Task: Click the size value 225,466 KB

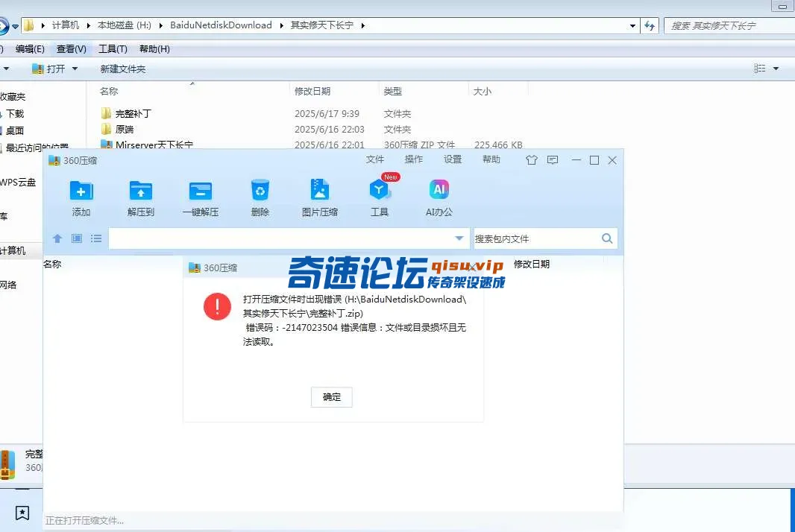Action: click(x=498, y=145)
